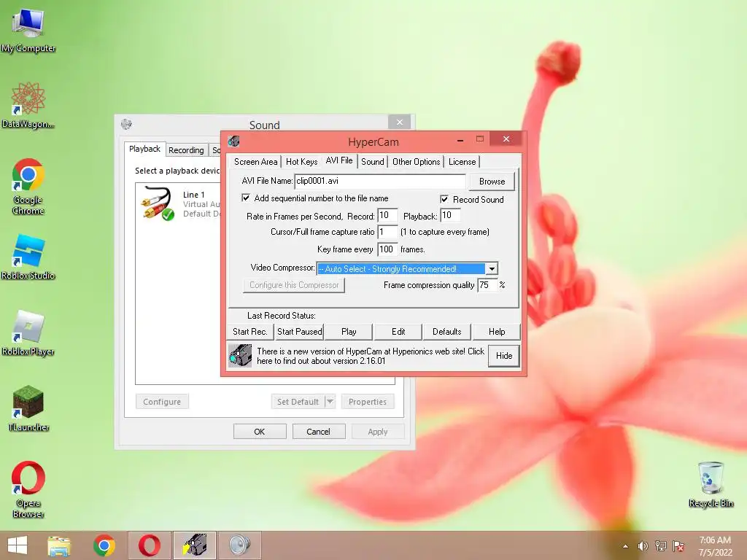Open Opera Browser desktop shortcut
Image resolution: width=747 pixels, height=560 pixels.
coord(28,489)
